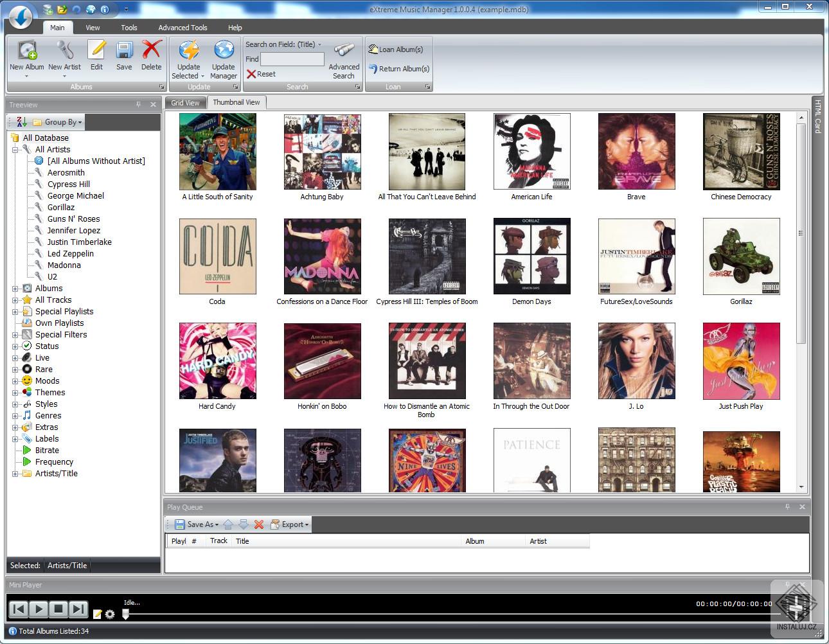Open the HTML Card side panel
829x644 pixels.
click(817, 116)
